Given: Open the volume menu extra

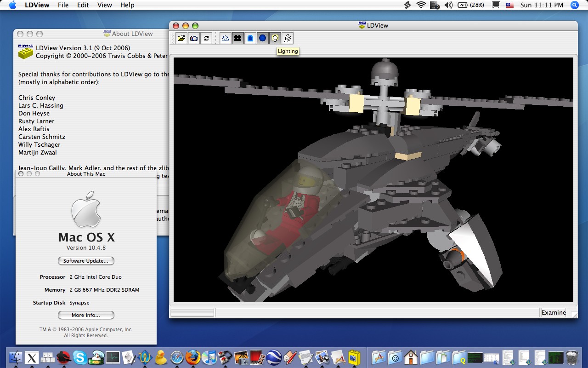Looking at the screenshot, I should pos(449,5).
